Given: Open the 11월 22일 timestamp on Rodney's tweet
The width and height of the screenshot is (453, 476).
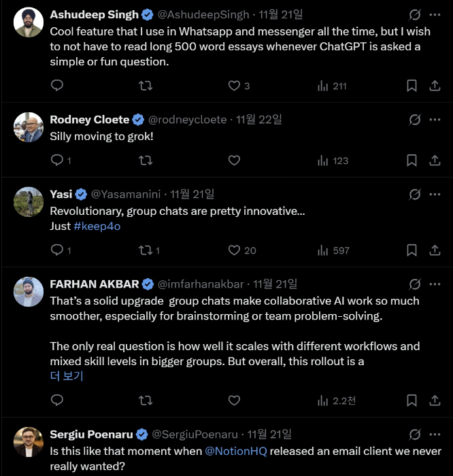Looking at the screenshot, I should [x=258, y=120].
